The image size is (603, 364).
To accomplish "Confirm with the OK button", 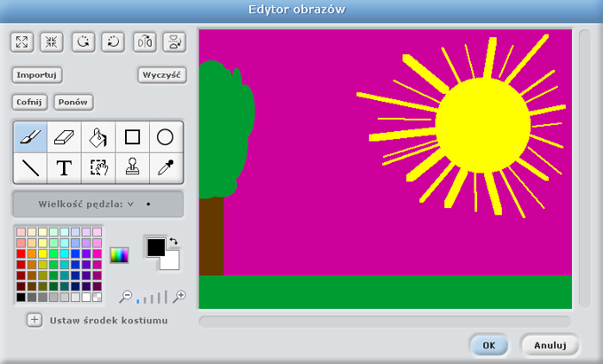I will 489,345.
